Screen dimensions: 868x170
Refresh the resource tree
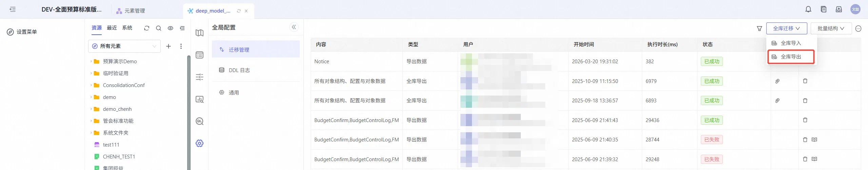[146, 28]
